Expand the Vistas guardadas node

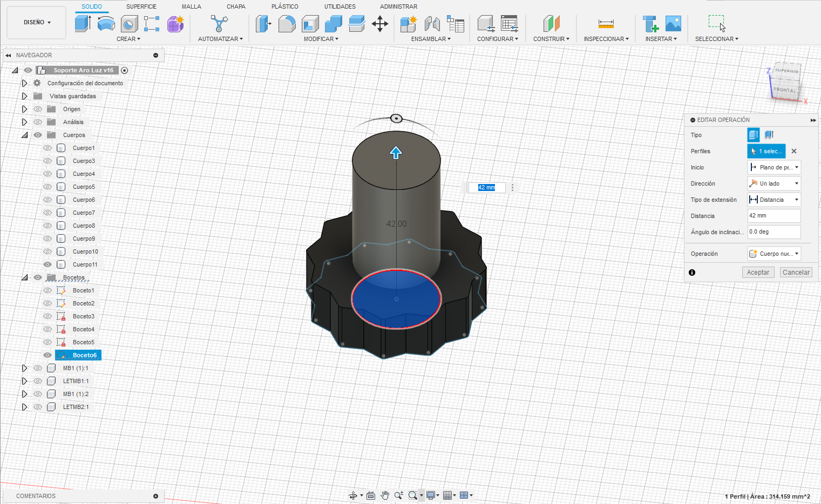coord(24,96)
